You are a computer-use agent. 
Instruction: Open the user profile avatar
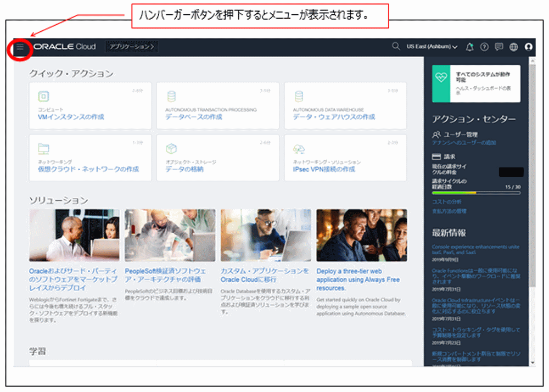click(529, 47)
